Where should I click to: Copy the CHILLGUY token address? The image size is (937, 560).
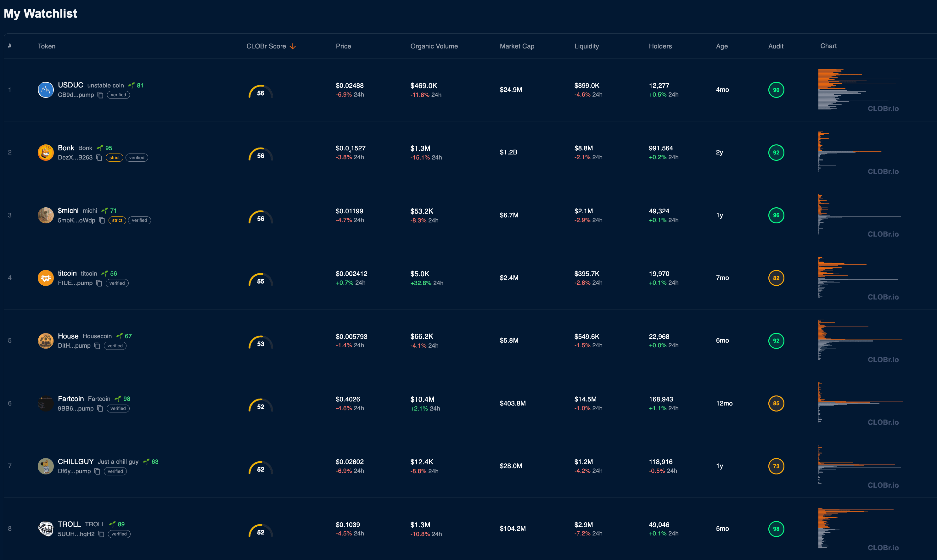click(x=97, y=471)
